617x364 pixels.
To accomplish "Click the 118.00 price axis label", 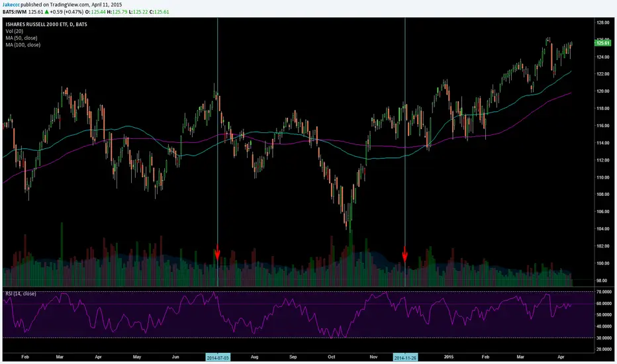I will tap(603, 109).
